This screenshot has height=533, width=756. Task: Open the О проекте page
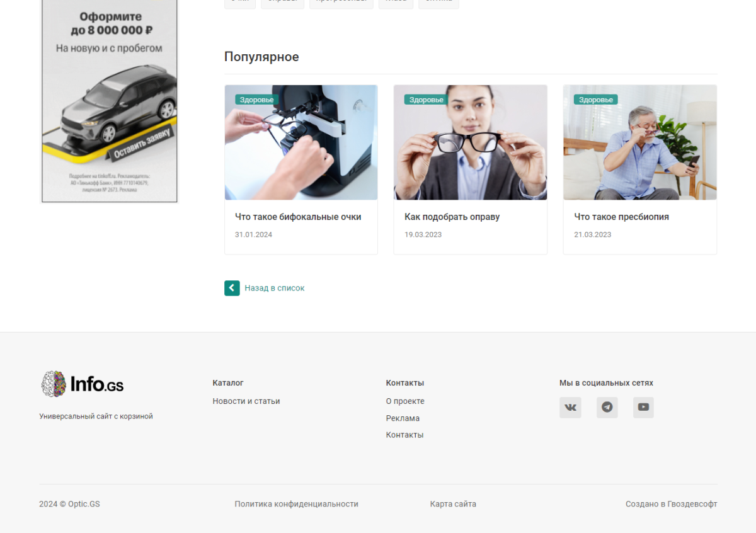[406, 401]
